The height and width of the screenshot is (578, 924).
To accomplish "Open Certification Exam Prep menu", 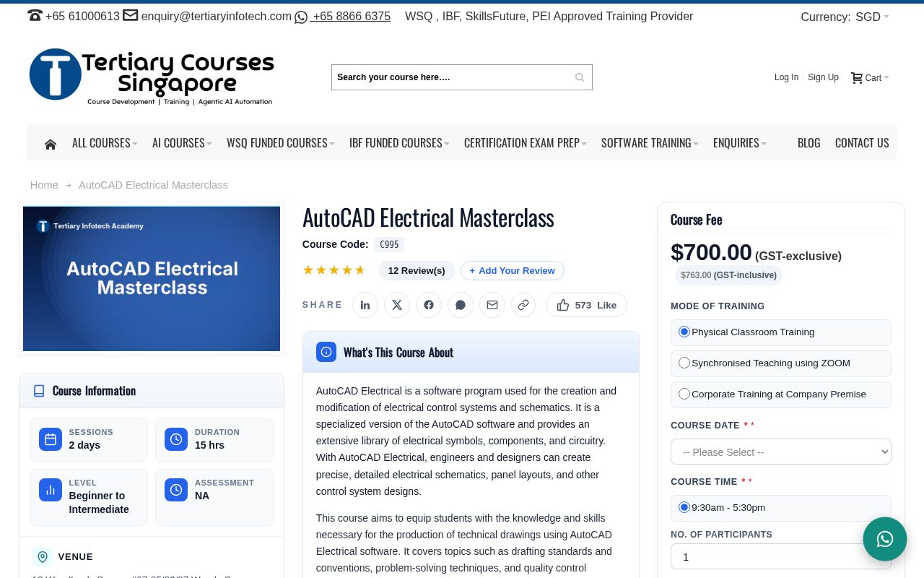I will [526, 143].
